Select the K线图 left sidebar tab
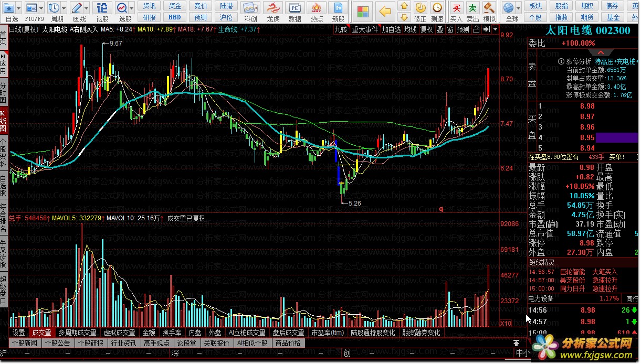Screen dimensions: 641x364 (x=4, y=120)
